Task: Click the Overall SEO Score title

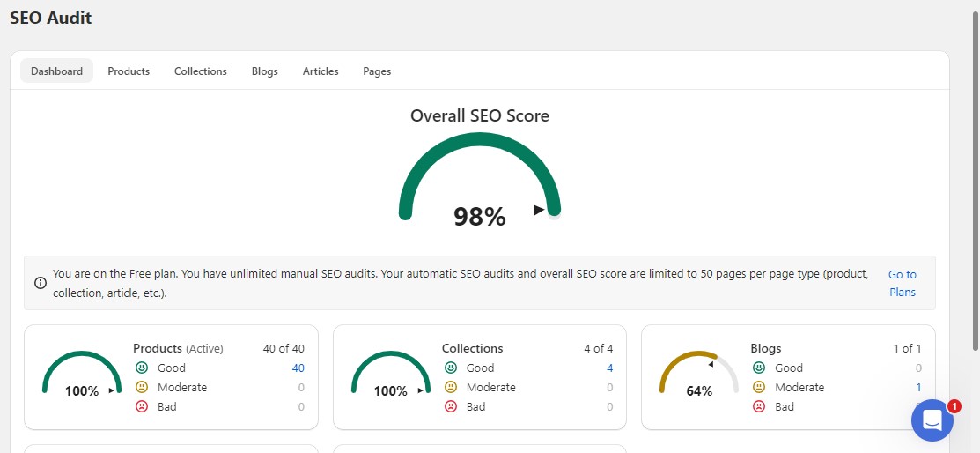Action: click(480, 115)
